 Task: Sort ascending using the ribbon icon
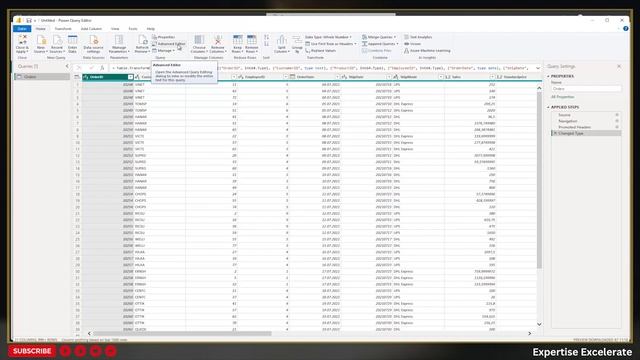(267, 38)
